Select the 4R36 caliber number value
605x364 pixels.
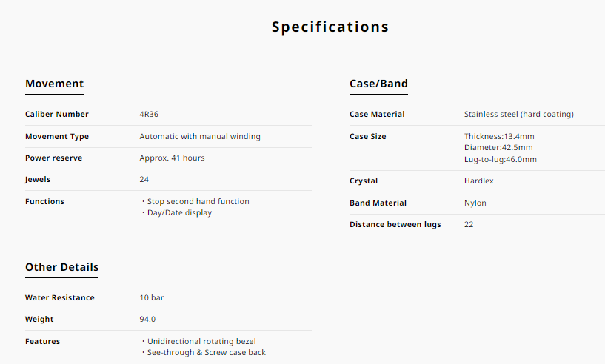tap(149, 115)
